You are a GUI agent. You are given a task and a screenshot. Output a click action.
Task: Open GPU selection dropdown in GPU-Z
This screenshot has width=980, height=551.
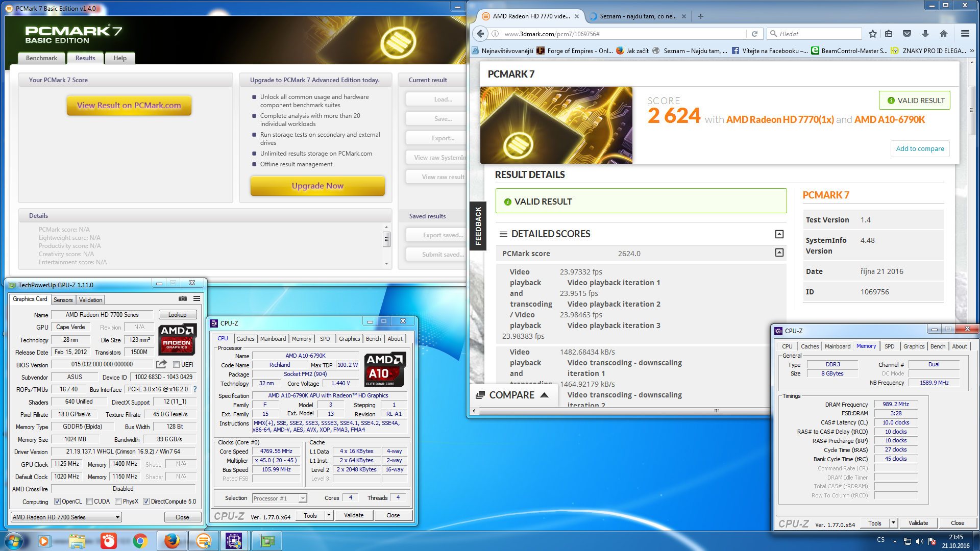66,517
